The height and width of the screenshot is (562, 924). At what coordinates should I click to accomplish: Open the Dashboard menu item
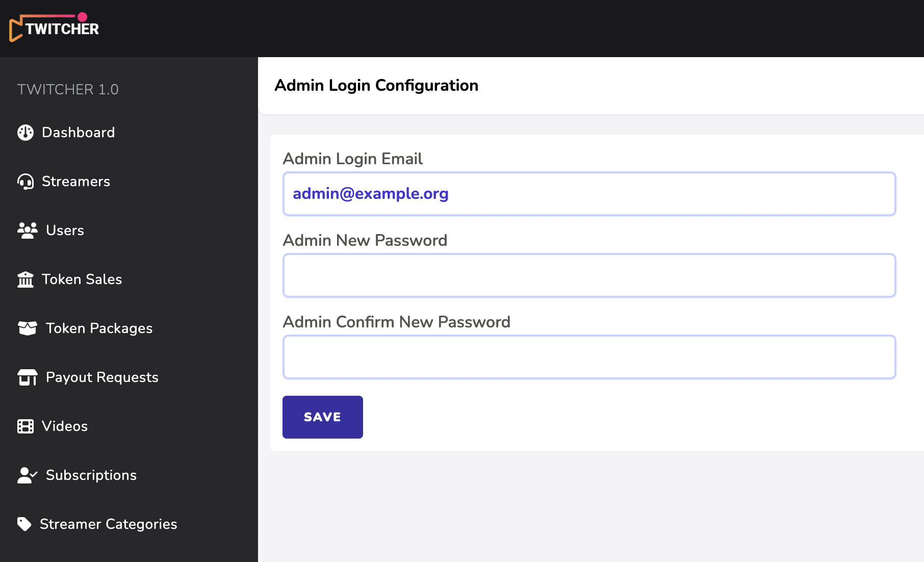(x=79, y=133)
